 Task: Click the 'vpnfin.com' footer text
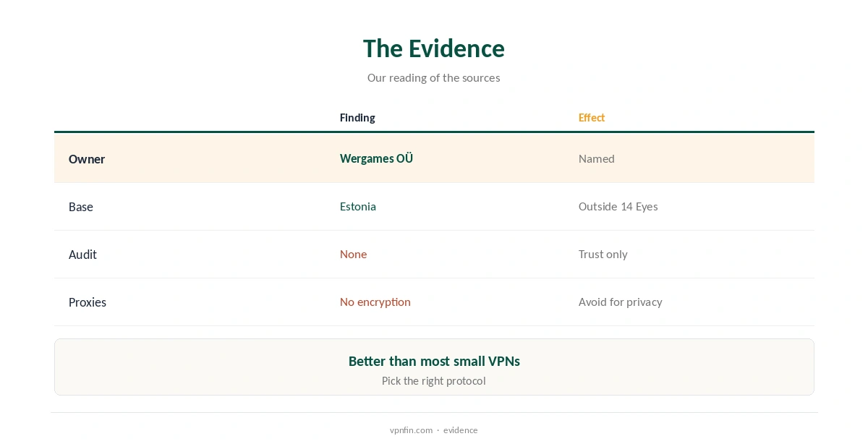click(411, 430)
